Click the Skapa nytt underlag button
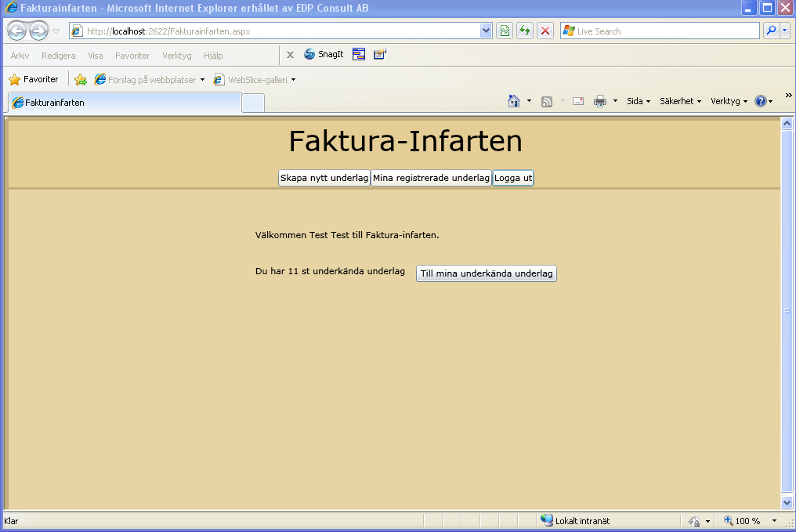The width and height of the screenshot is (796, 532). tap(324, 178)
